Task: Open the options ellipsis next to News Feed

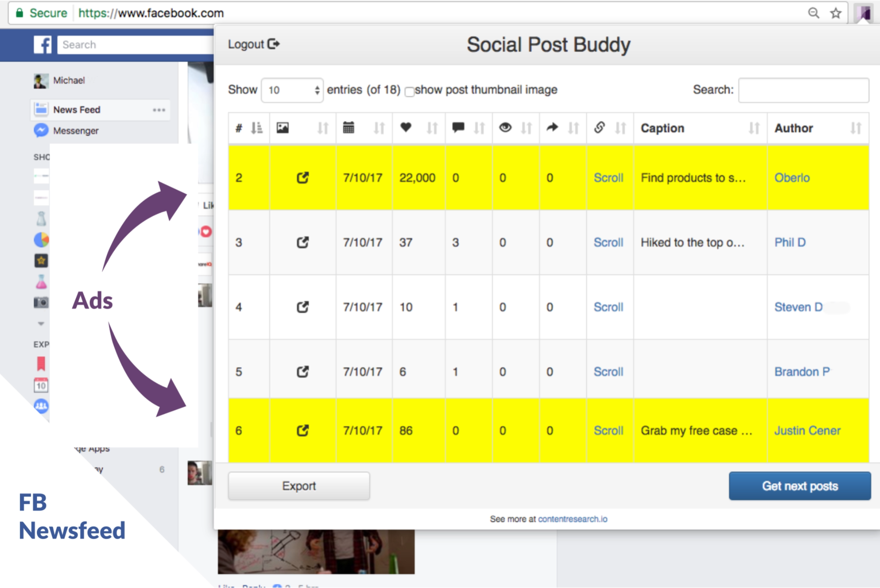Action: click(x=159, y=110)
